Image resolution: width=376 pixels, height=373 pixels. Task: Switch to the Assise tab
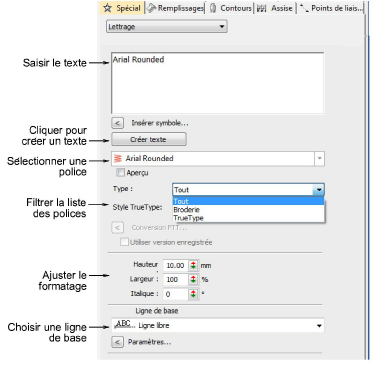(276, 8)
